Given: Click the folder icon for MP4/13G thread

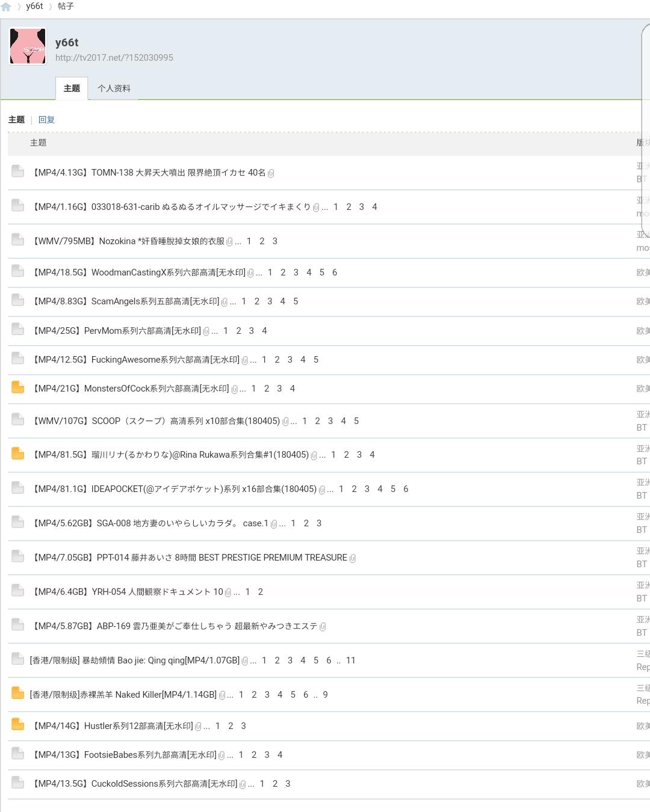Looking at the screenshot, I should click(x=18, y=753).
